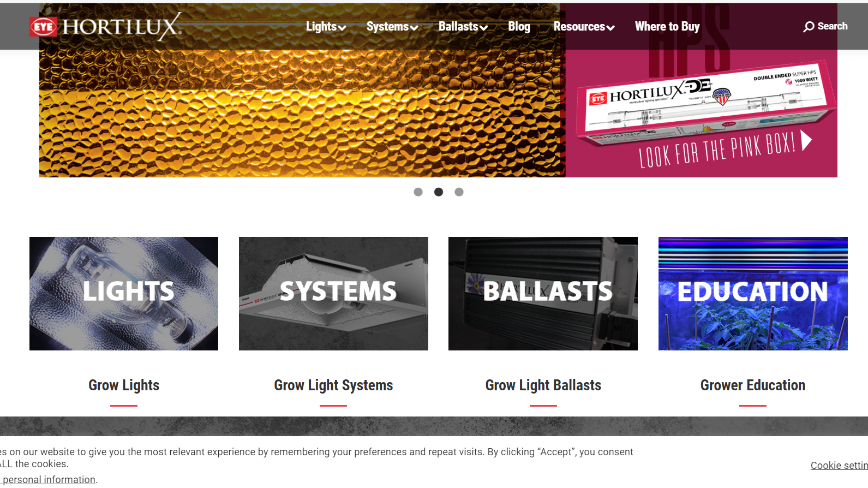Go to the Blog page
The width and height of the screenshot is (868, 488).
[519, 26]
